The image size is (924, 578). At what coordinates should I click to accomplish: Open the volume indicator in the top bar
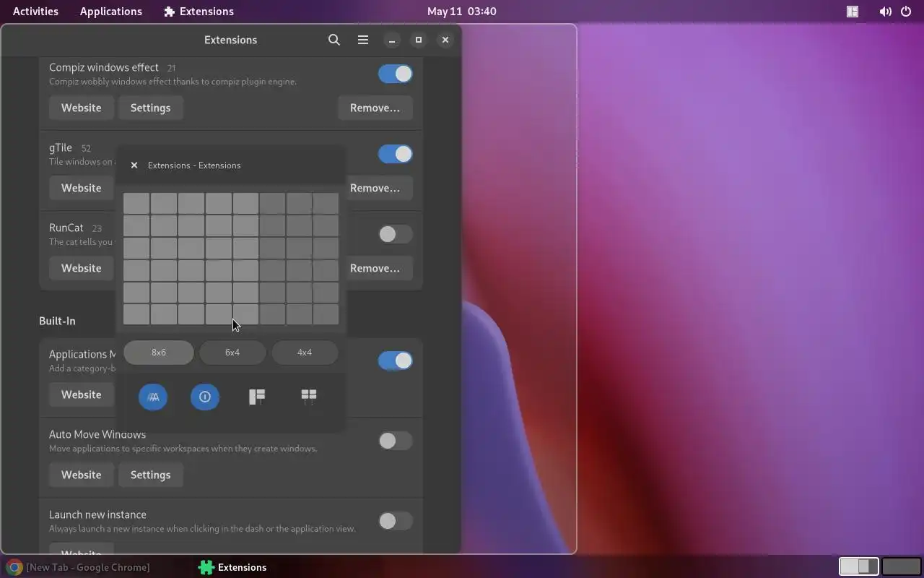[x=885, y=12]
